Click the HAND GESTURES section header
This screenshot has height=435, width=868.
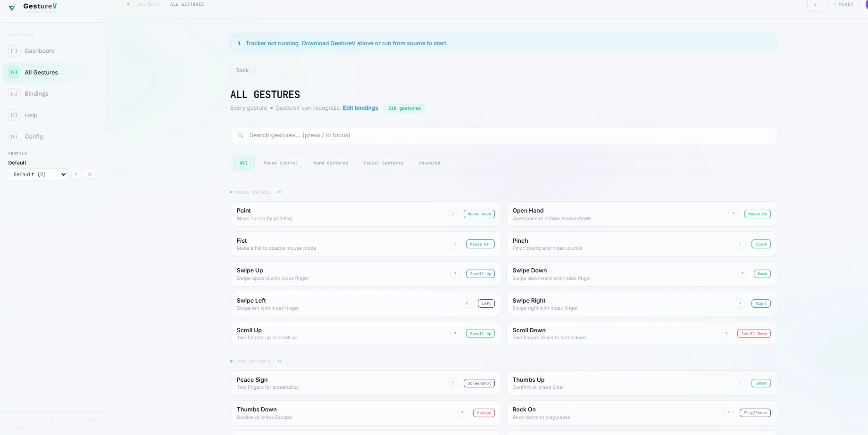point(253,361)
